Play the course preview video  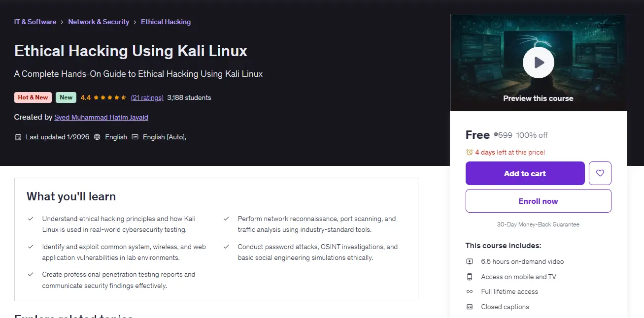pos(538,63)
